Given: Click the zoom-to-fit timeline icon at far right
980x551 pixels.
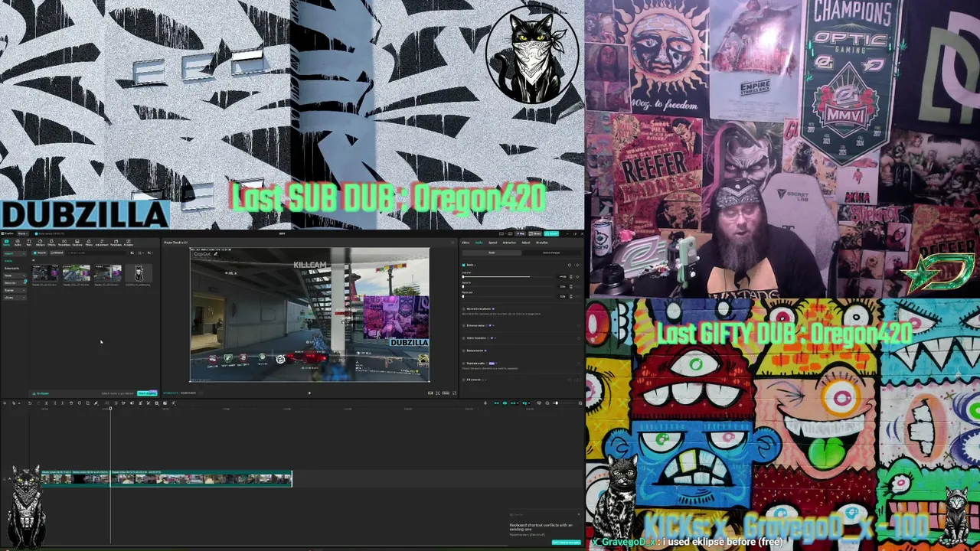Looking at the screenshot, I should pos(580,403).
